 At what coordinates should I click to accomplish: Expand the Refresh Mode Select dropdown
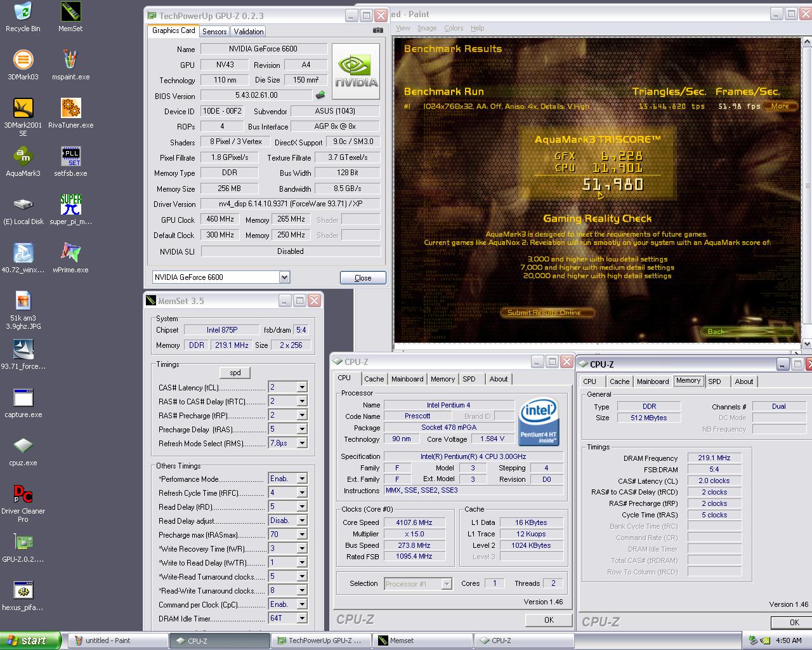tap(302, 443)
